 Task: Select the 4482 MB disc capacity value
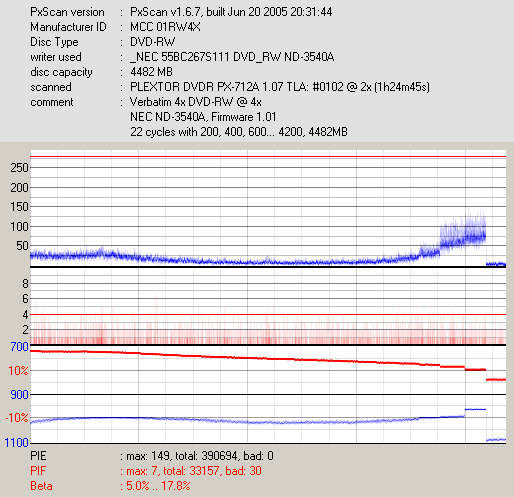click(151, 72)
